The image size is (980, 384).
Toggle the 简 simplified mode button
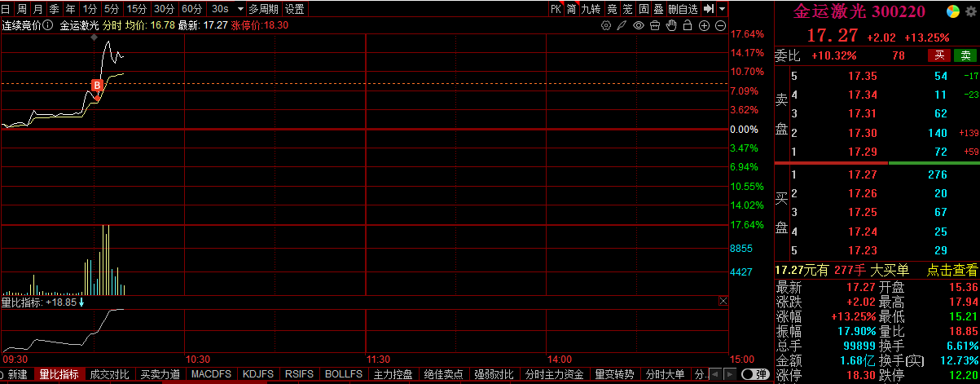point(572,9)
